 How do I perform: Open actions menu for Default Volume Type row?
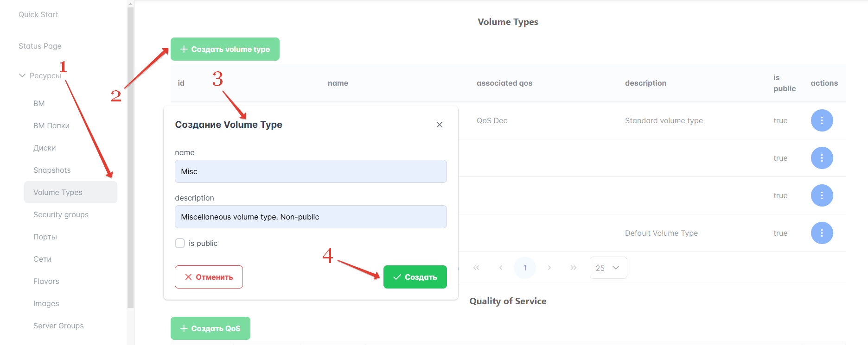coord(822,233)
